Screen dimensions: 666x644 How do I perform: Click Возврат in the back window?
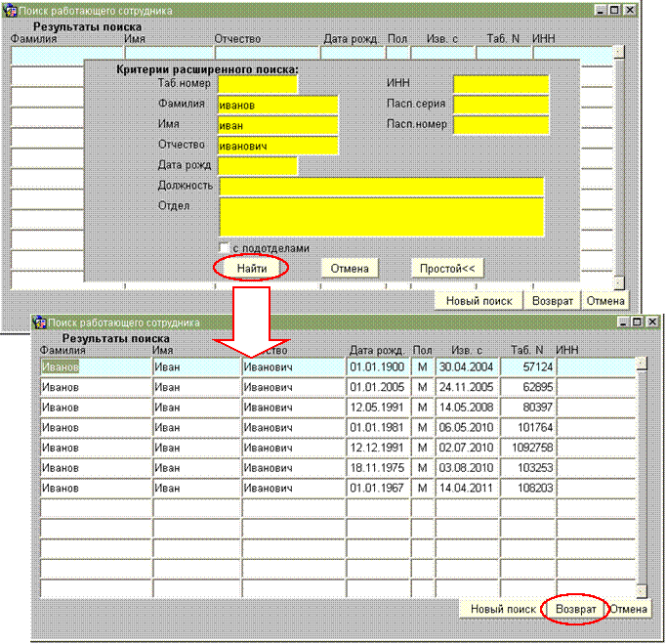552,301
